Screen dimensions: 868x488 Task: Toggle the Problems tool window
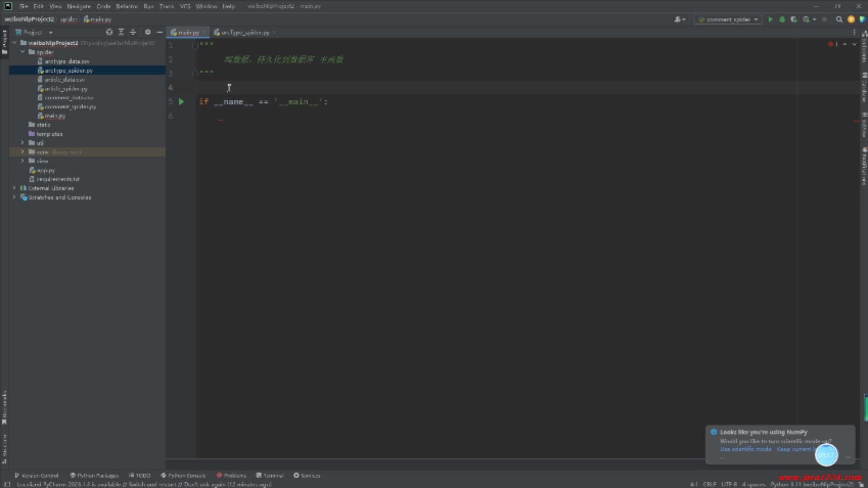[231, 475]
